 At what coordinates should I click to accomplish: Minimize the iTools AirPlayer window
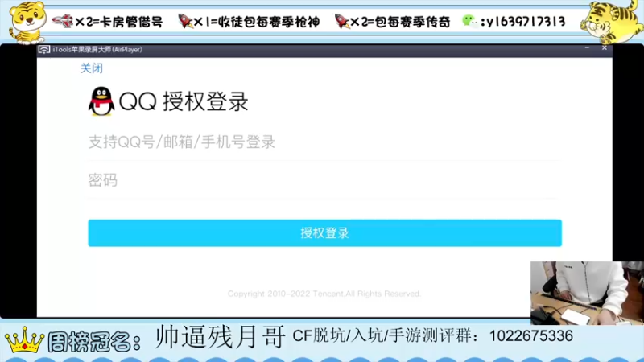tap(587, 48)
